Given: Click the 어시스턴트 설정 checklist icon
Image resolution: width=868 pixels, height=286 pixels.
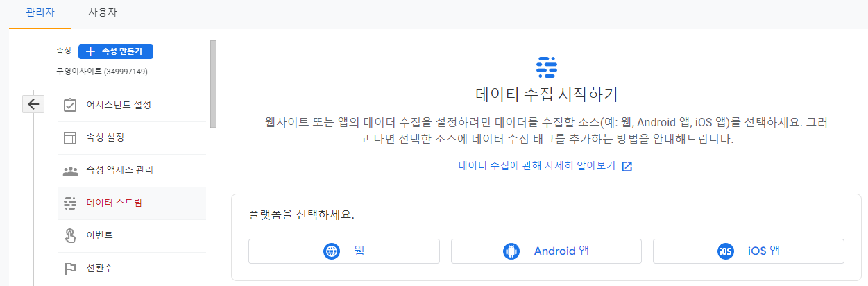Looking at the screenshot, I should pyautogui.click(x=70, y=105).
